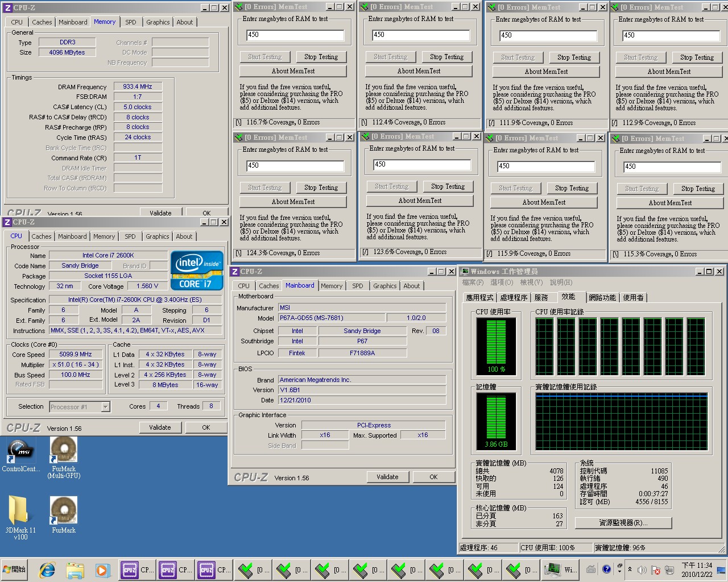Image resolution: width=728 pixels, height=582 pixels.
Task: Launch Windows Media Player from taskbar
Action: (102, 569)
